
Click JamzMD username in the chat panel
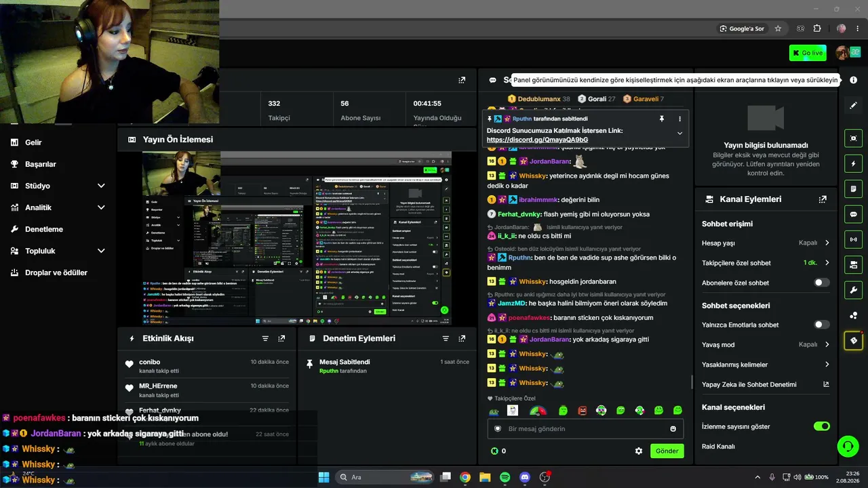(x=512, y=303)
